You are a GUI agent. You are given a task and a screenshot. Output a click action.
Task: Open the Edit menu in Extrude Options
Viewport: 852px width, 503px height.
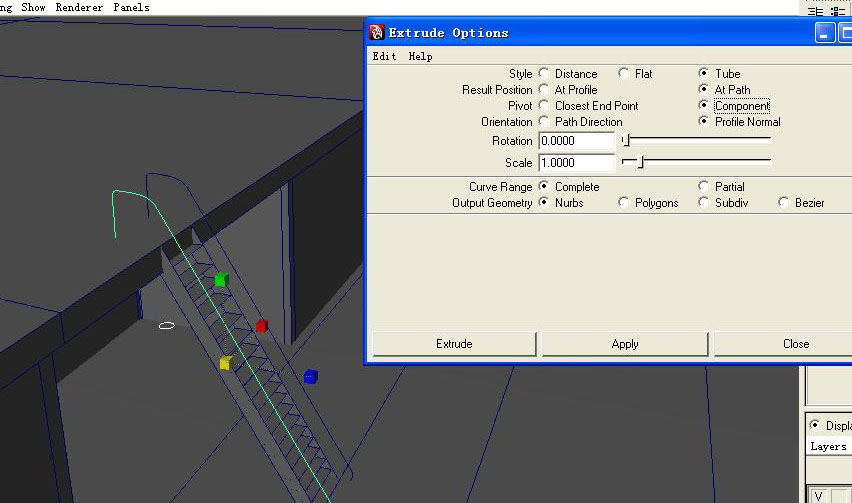pyautogui.click(x=384, y=56)
